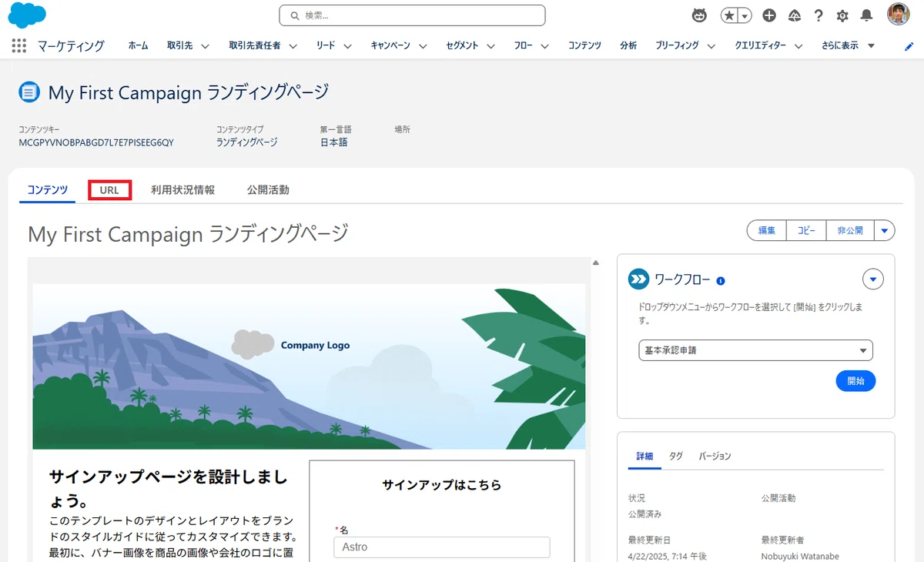Viewport: 924px width, 562px height.
Task: Focus the 検索 global search field
Action: pyautogui.click(x=412, y=15)
